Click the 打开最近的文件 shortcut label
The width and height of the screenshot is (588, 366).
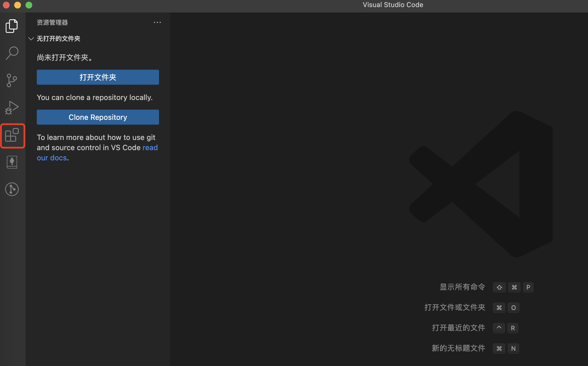(458, 328)
